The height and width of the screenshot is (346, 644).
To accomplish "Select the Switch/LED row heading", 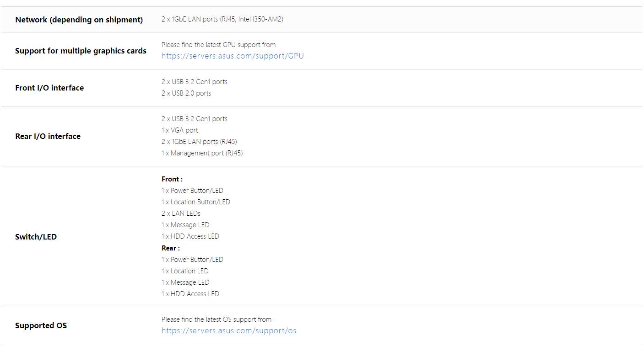I will [36, 237].
